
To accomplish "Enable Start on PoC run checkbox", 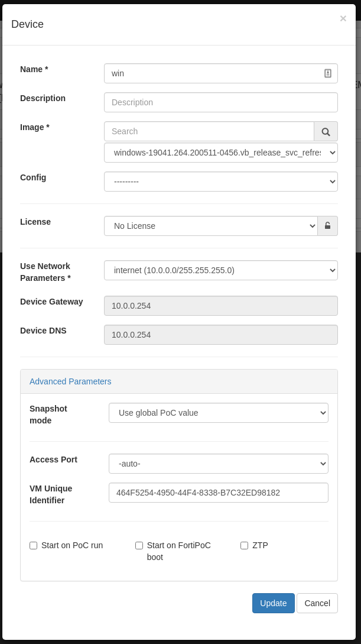I will 34,545.
